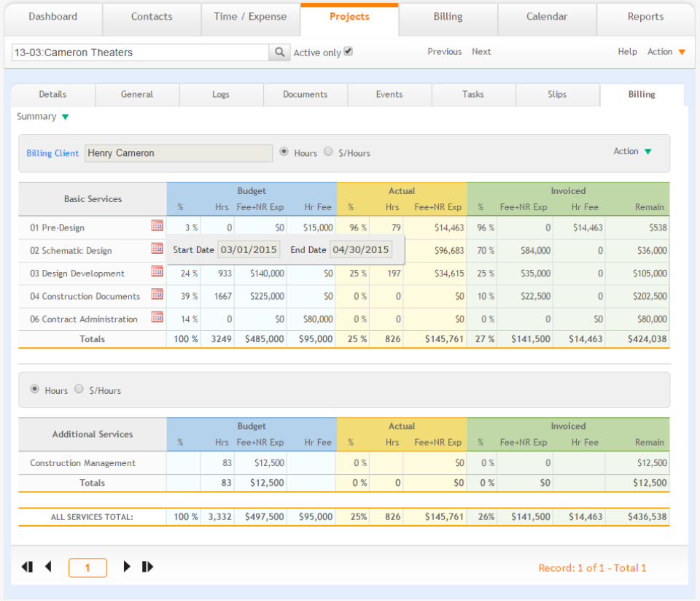Image resolution: width=700 pixels, height=601 pixels.
Task: Select the 04 Construction Documents row label
Action: coord(85,296)
